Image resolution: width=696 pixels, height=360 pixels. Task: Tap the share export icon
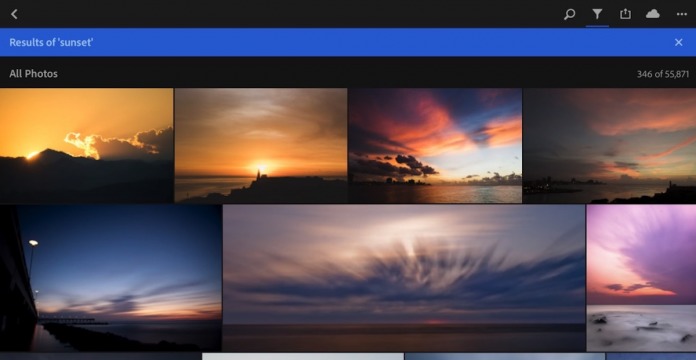(625, 14)
